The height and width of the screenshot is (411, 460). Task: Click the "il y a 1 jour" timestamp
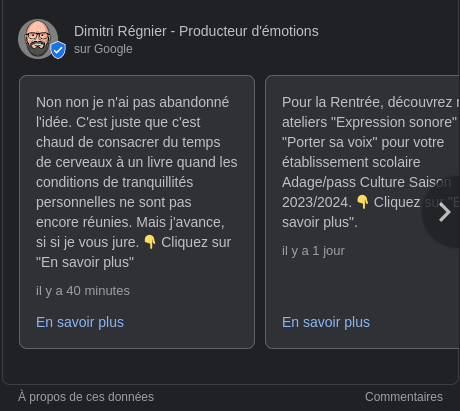(313, 251)
